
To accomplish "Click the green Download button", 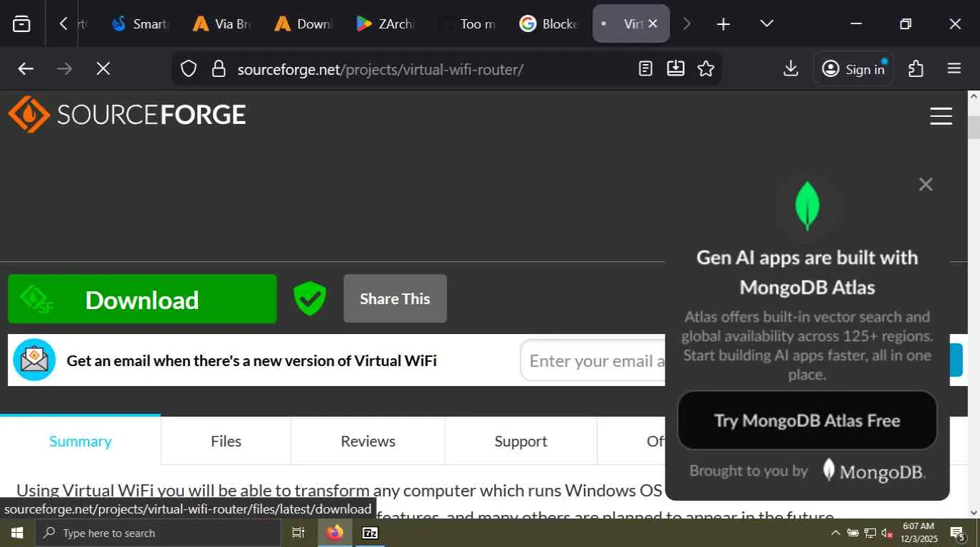I will pos(142,299).
